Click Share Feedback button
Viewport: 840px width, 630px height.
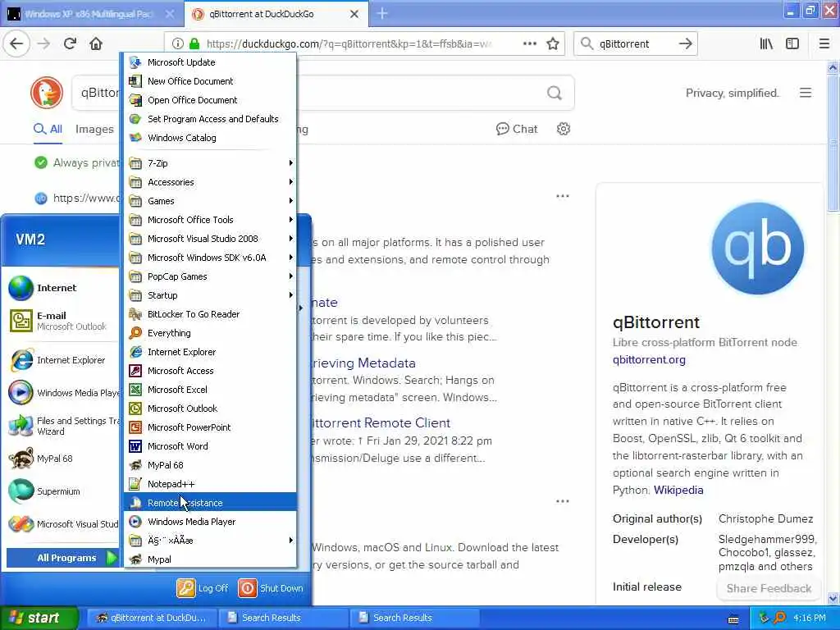point(769,588)
